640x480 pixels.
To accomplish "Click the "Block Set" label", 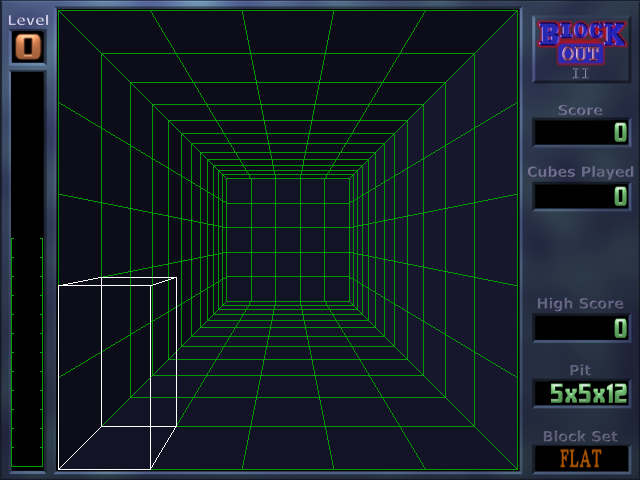I will tap(580, 436).
